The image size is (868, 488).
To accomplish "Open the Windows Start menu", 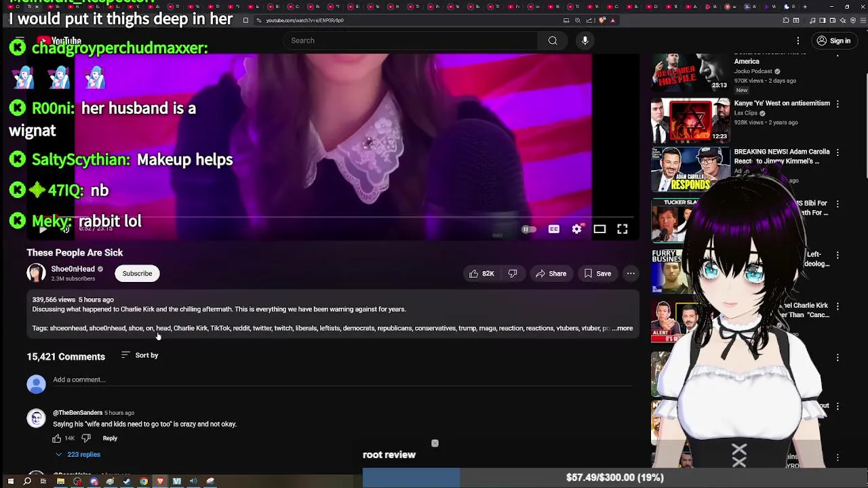I will (x=10, y=482).
